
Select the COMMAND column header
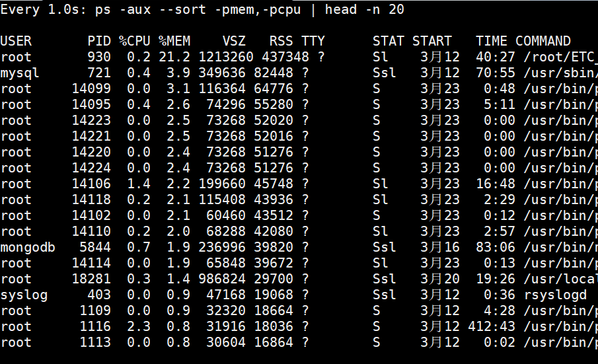click(543, 41)
